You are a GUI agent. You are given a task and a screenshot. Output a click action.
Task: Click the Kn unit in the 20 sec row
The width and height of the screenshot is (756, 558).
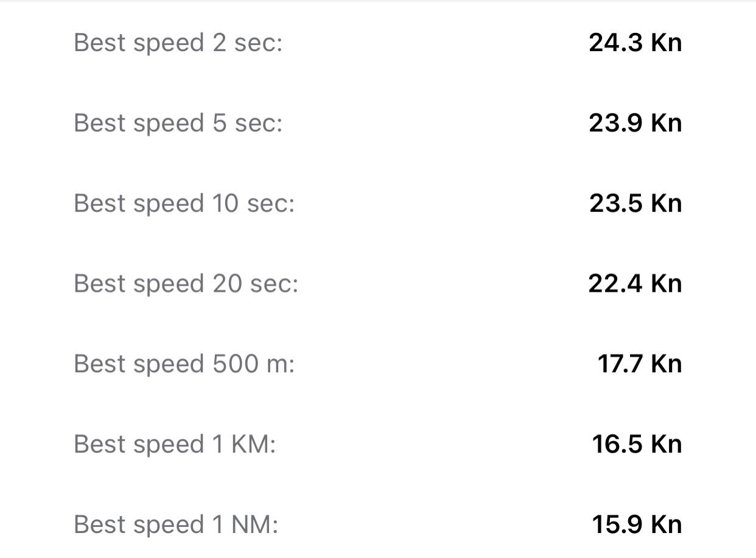click(666, 284)
